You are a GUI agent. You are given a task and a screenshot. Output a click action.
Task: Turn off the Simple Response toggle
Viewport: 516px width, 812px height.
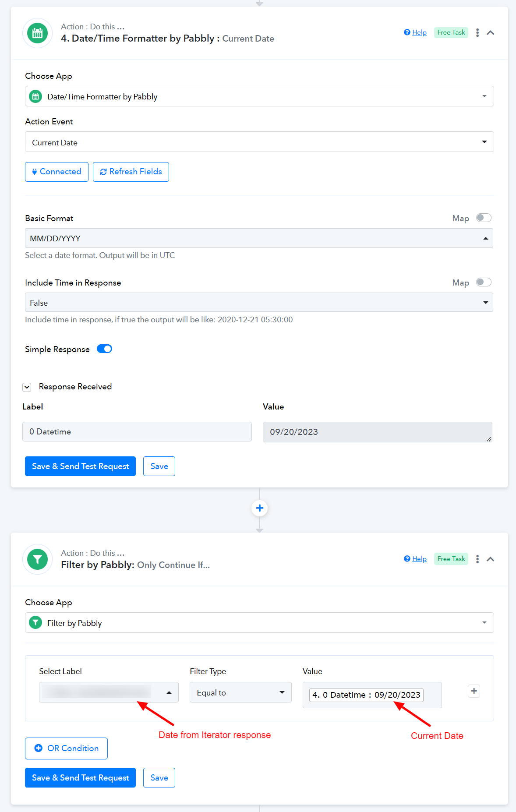104,349
